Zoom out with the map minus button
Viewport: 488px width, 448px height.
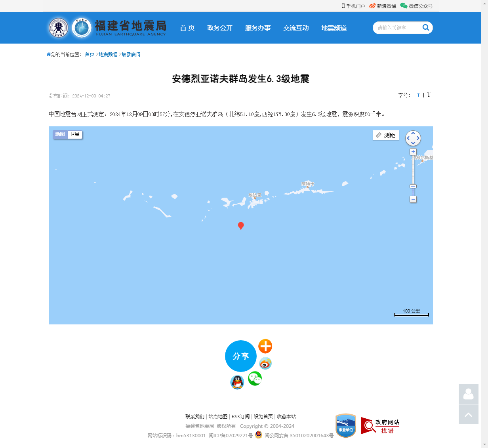(x=413, y=199)
